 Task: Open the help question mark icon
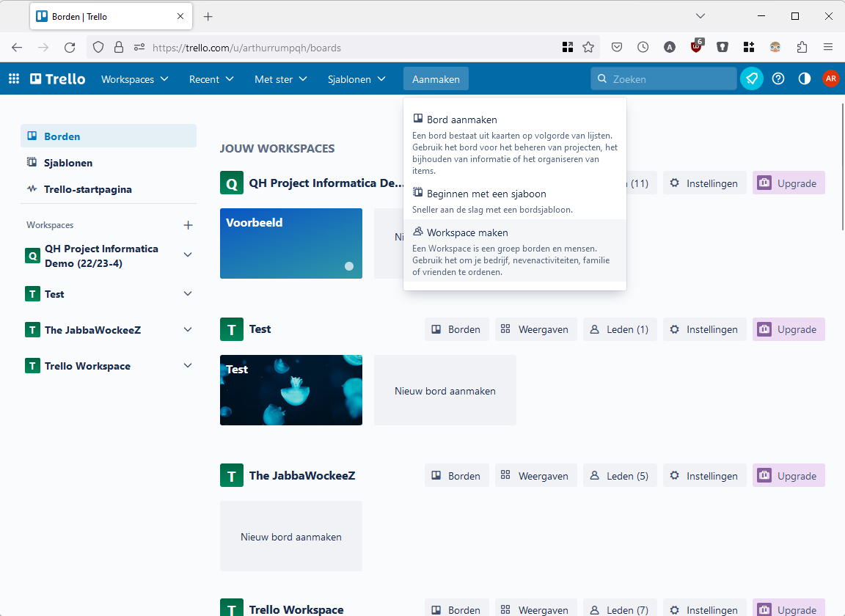(778, 79)
